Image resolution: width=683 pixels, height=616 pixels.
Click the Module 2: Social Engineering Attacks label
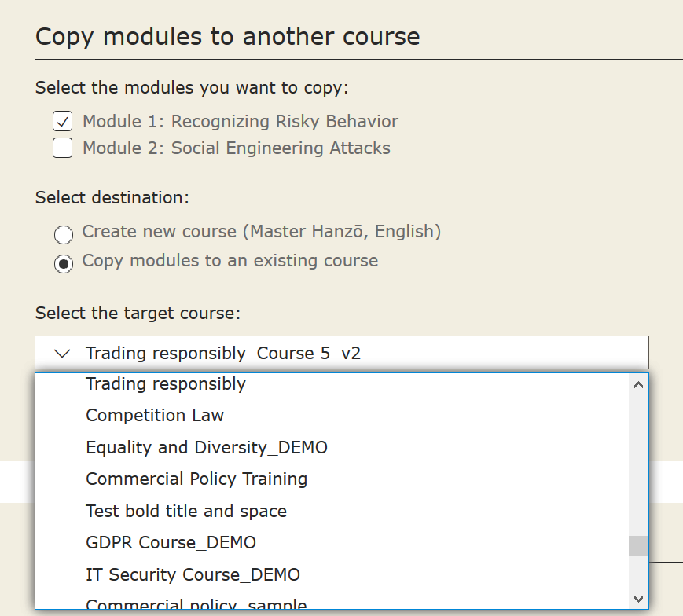pyautogui.click(x=237, y=148)
